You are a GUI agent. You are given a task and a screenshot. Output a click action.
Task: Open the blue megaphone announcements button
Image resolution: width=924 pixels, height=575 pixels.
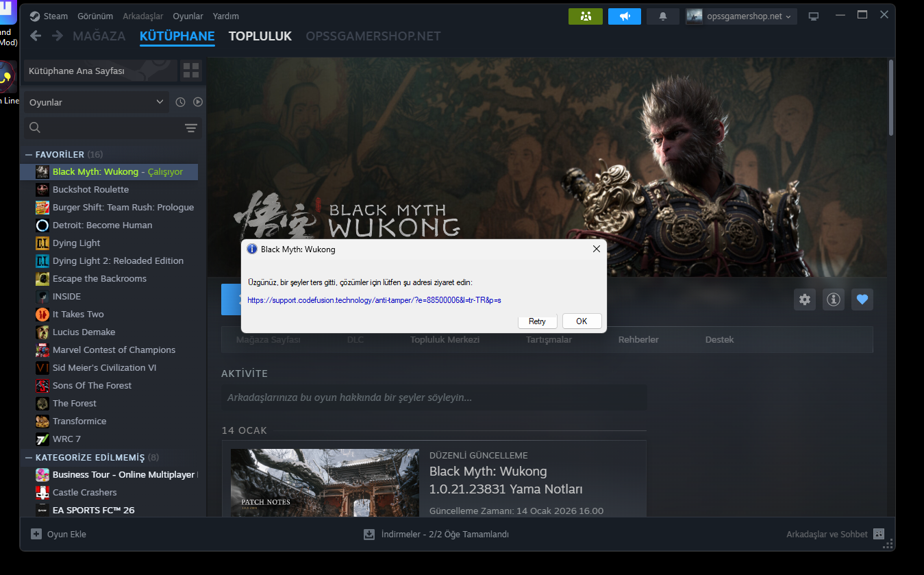click(625, 16)
